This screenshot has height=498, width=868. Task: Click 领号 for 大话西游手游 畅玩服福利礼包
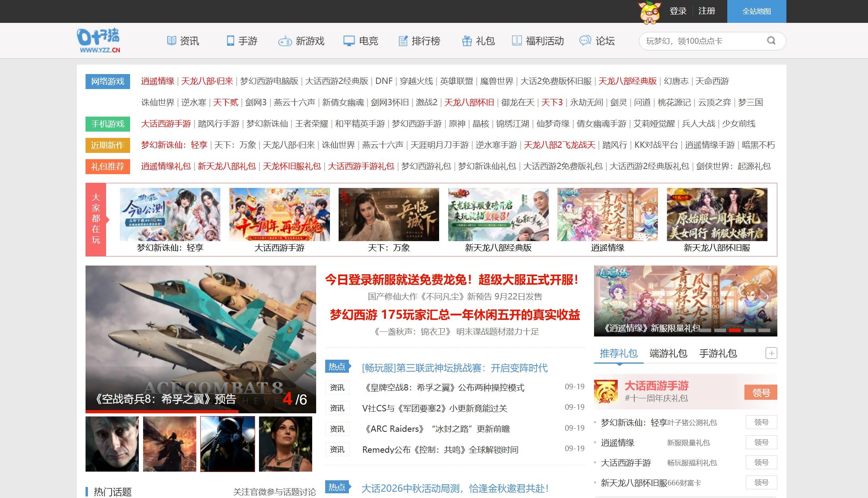[x=761, y=463]
